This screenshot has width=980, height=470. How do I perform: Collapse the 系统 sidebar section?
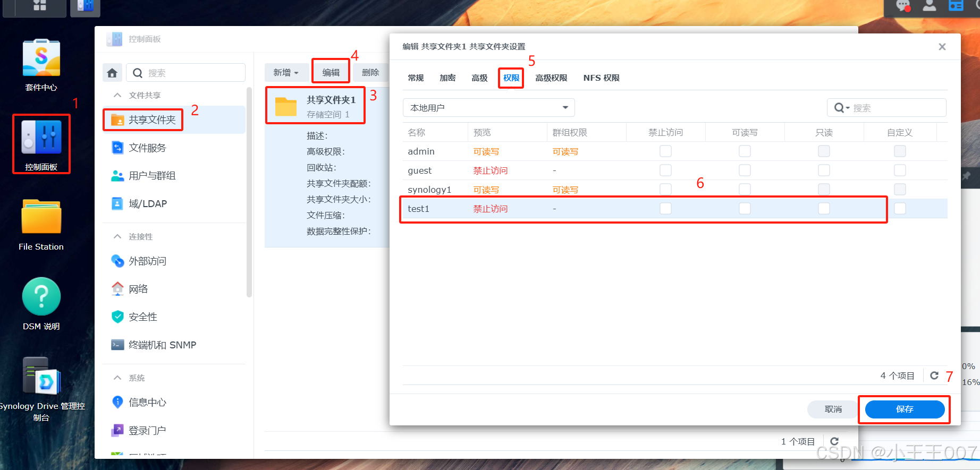coord(117,378)
